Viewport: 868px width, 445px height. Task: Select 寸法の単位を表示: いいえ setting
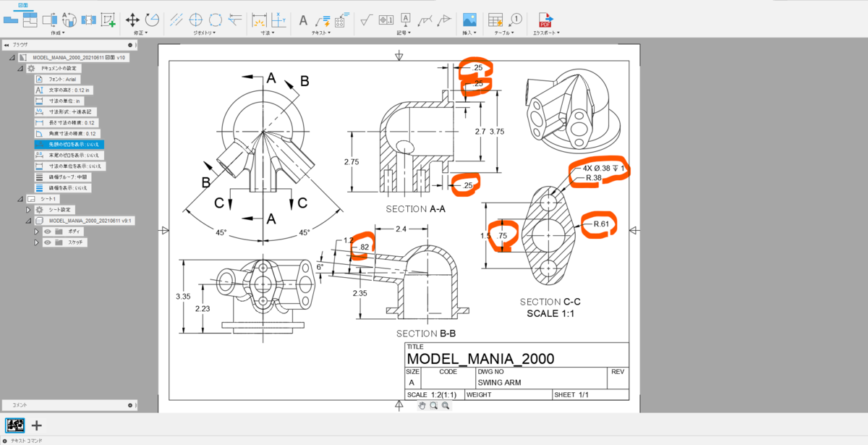(x=71, y=166)
